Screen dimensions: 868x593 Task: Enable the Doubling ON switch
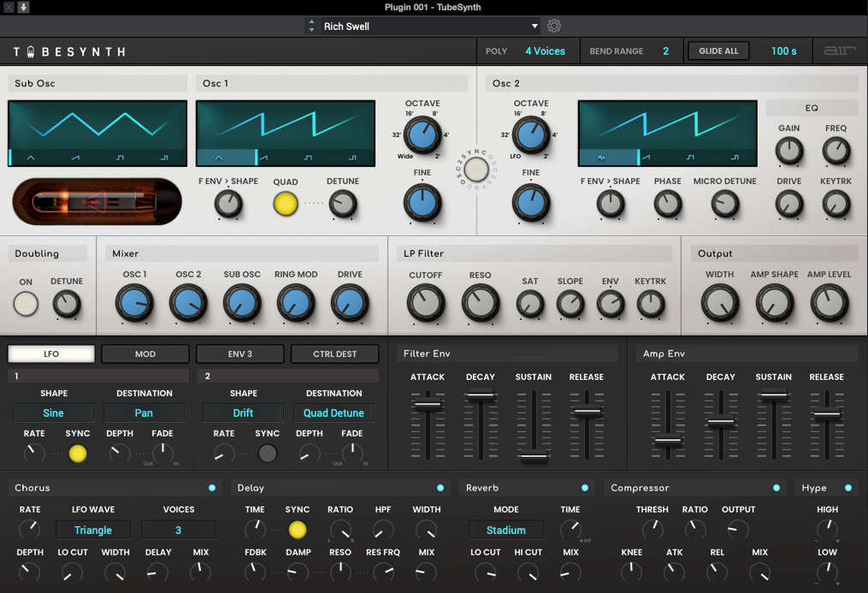[x=26, y=304]
